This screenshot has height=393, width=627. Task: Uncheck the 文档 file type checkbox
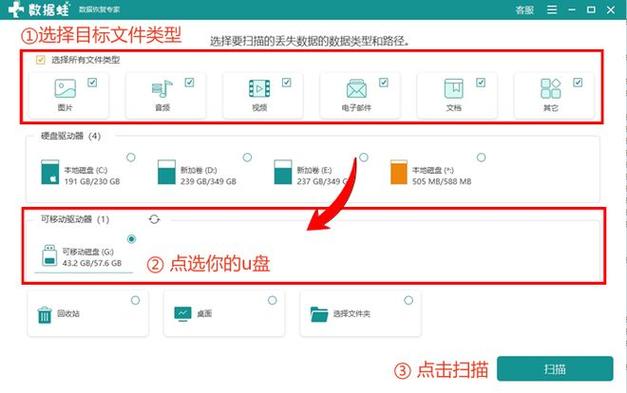point(481,82)
